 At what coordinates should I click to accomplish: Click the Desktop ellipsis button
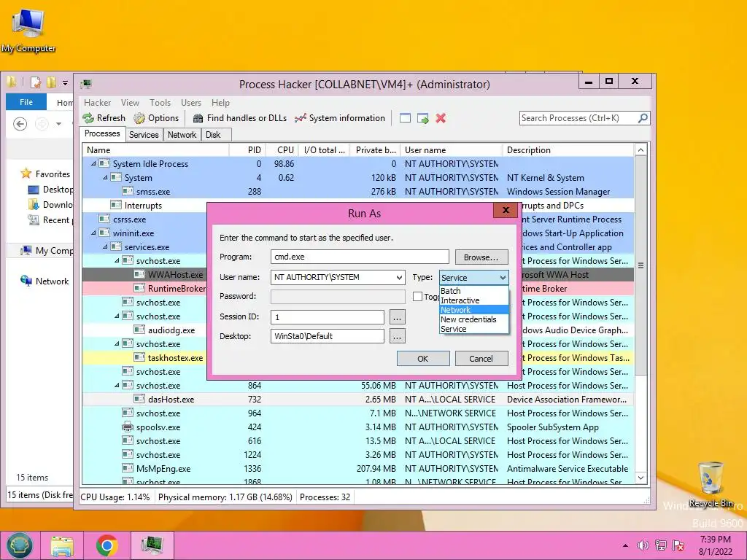(x=398, y=336)
